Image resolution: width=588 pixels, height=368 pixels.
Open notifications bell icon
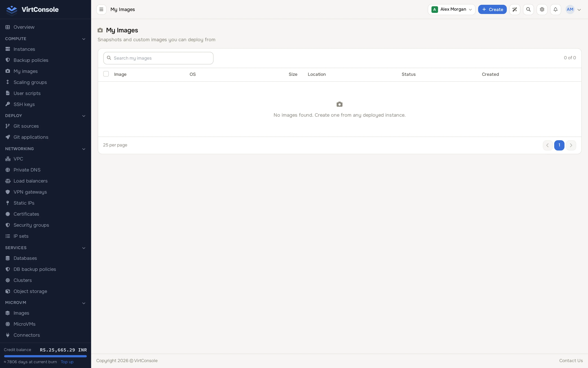(555, 10)
